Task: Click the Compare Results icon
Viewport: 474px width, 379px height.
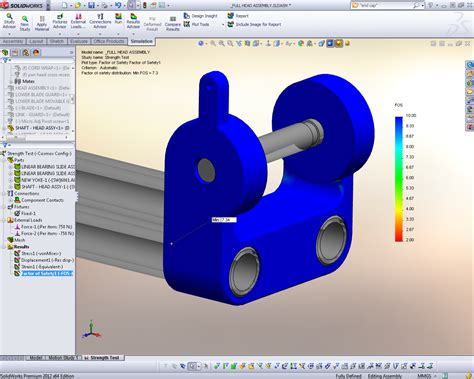Action: tap(173, 23)
